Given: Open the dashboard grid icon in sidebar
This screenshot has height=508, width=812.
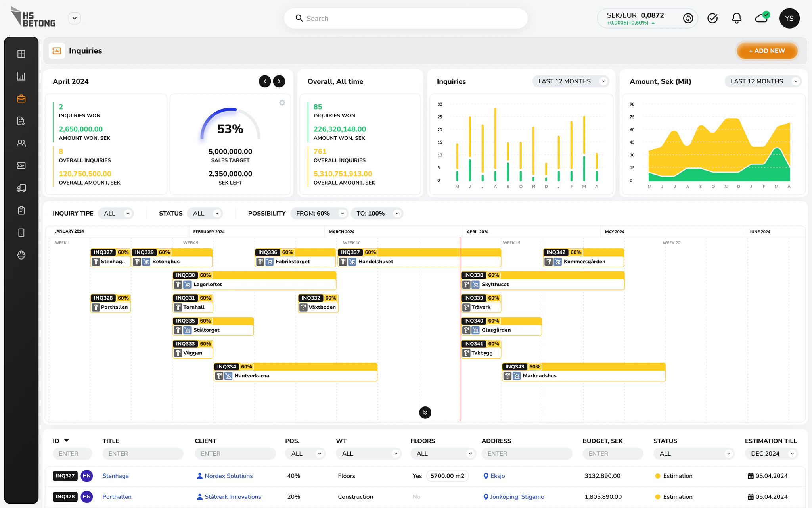Looking at the screenshot, I should click(21, 54).
